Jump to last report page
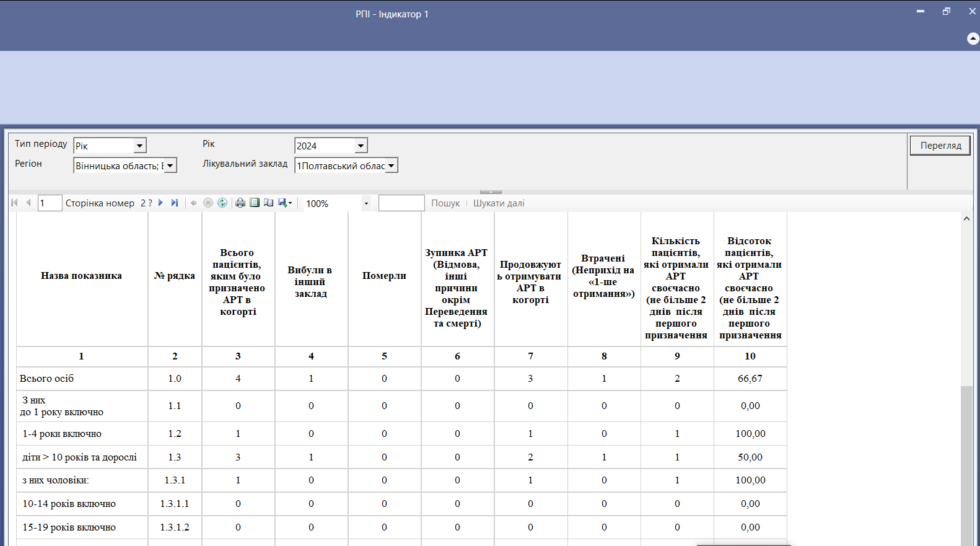 tap(175, 203)
